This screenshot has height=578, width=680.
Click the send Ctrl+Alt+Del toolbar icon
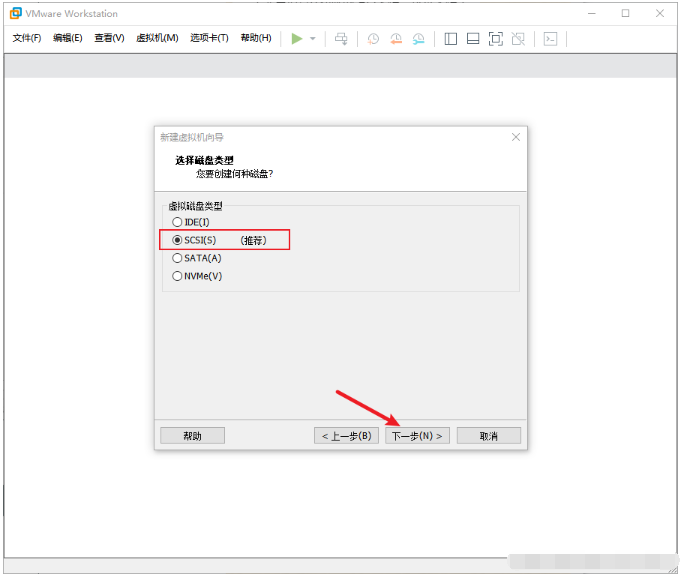(x=341, y=38)
